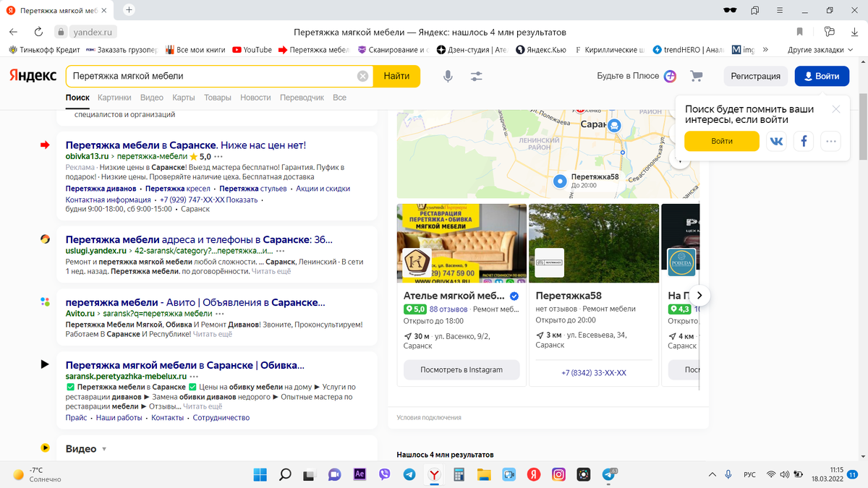This screenshot has width=868, height=488.
Task: Click the bookmark flag icon near the address bar
Action: (799, 32)
